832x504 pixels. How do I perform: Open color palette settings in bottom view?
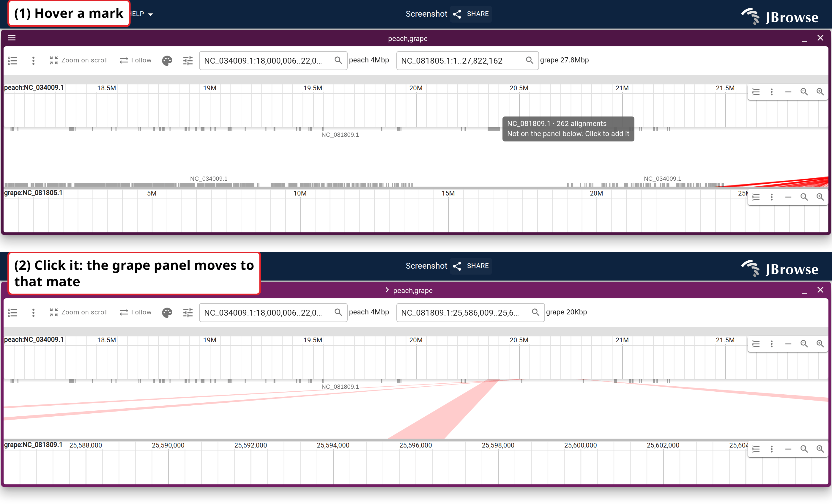point(167,313)
